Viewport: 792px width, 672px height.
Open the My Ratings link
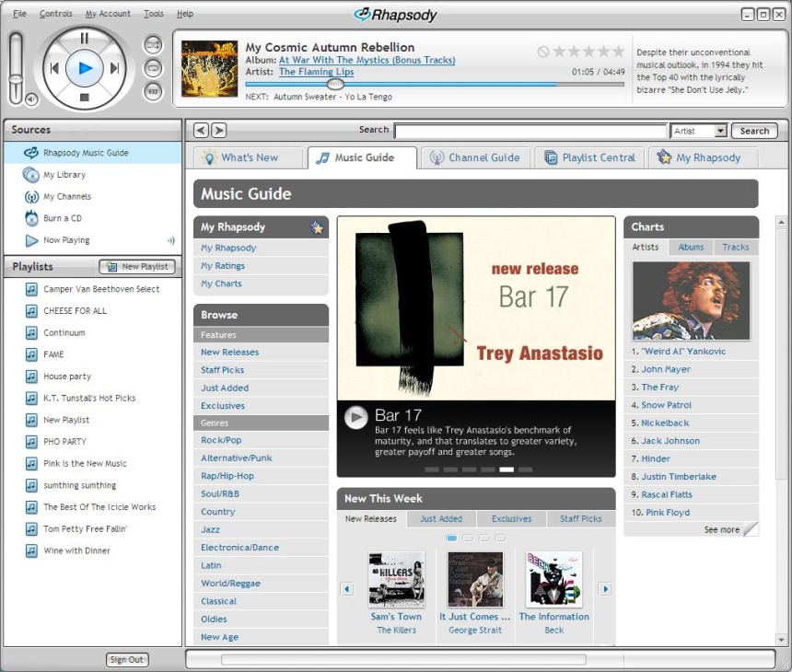pyautogui.click(x=223, y=265)
